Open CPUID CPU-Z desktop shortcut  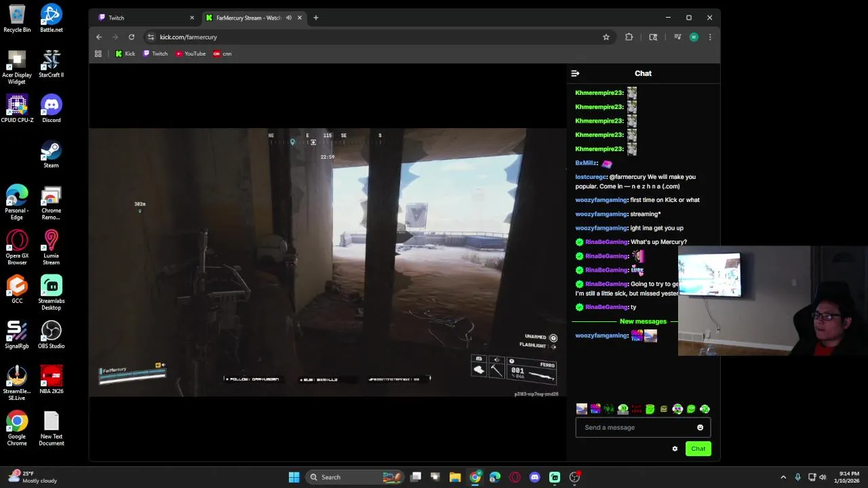17,109
